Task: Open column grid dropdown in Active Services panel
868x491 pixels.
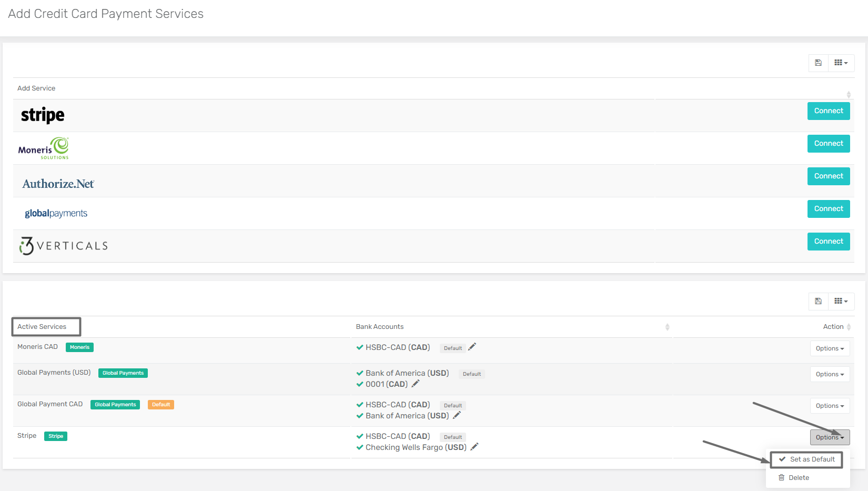Action: click(841, 301)
